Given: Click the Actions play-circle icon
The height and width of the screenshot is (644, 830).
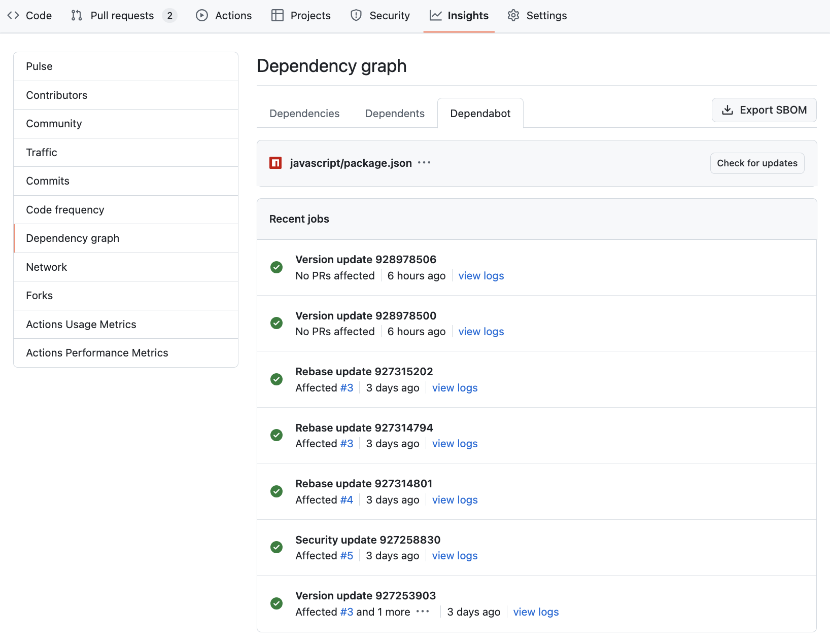Looking at the screenshot, I should point(201,16).
